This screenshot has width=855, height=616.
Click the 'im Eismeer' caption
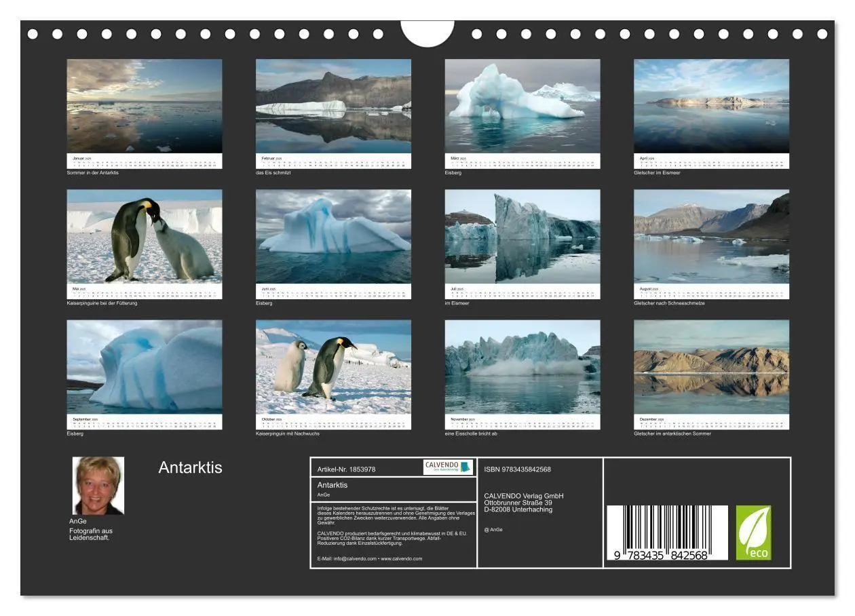point(457,303)
